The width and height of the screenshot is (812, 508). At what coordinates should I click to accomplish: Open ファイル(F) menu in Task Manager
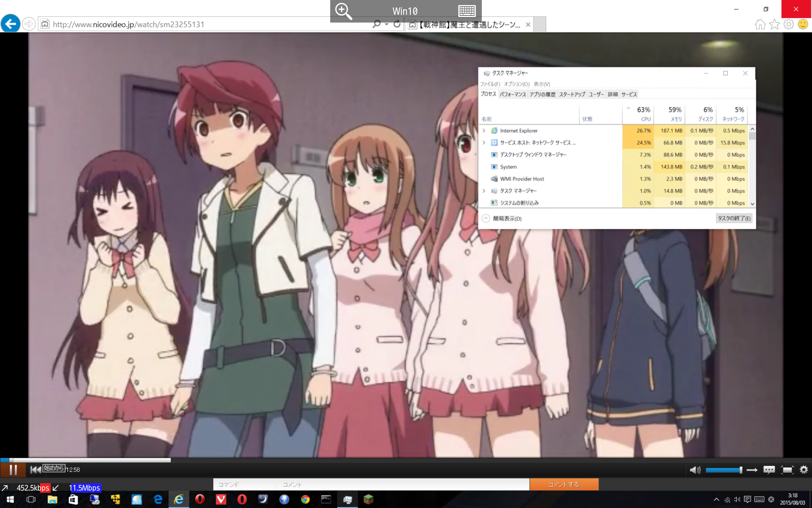tap(490, 84)
